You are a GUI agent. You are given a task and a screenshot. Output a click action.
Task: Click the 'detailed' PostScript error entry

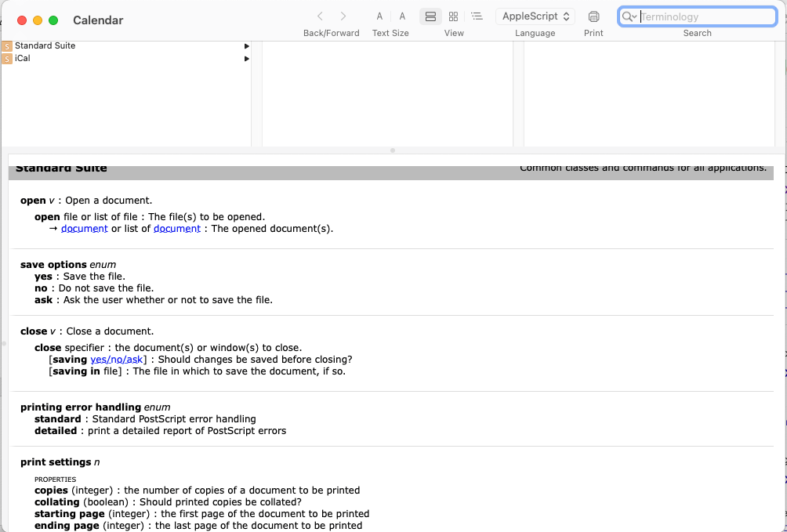(160, 431)
